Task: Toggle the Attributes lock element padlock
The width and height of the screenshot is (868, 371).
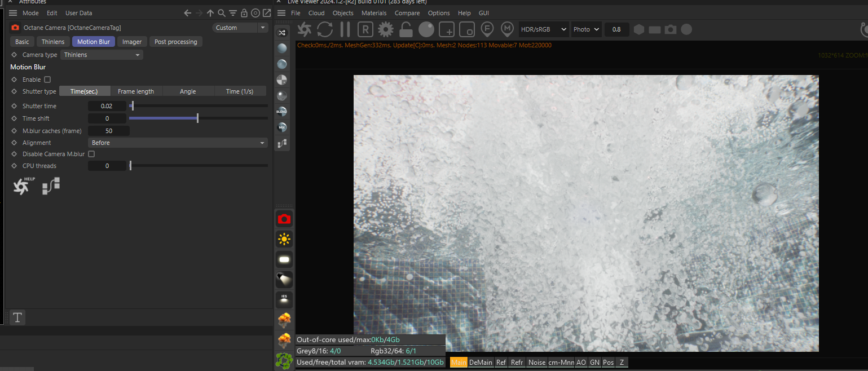Action: point(244,13)
